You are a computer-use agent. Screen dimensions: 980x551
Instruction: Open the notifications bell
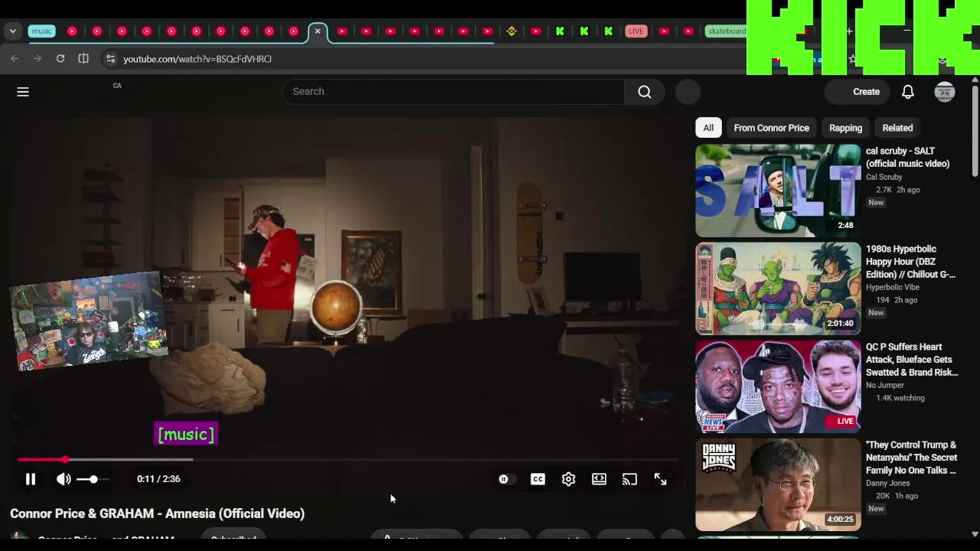[x=908, y=92]
